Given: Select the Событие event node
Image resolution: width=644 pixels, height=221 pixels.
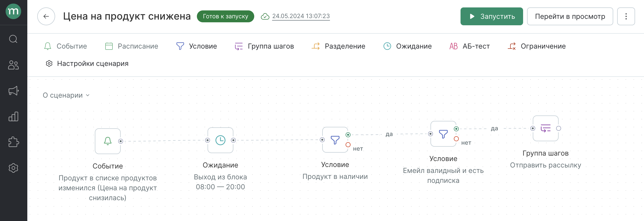Looking at the screenshot, I should tap(108, 141).
